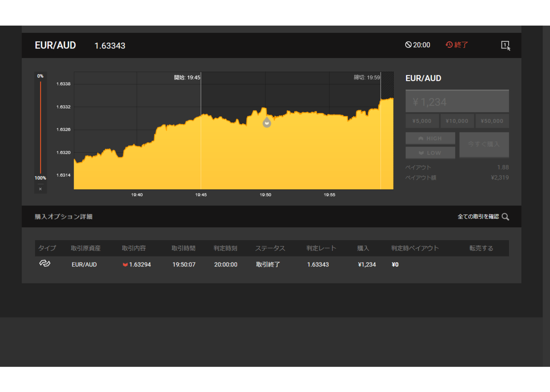Click the ¥ 1,234 amount input field
550x392 pixels.
457,101
